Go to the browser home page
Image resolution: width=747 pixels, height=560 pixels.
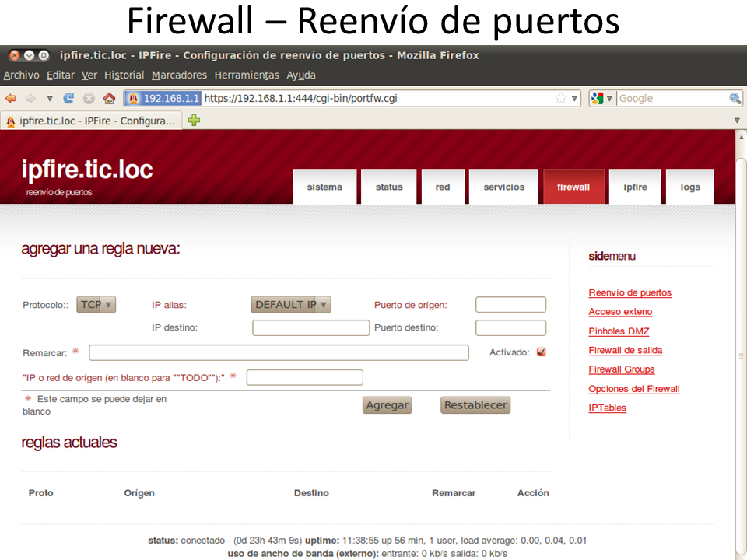(109, 99)
